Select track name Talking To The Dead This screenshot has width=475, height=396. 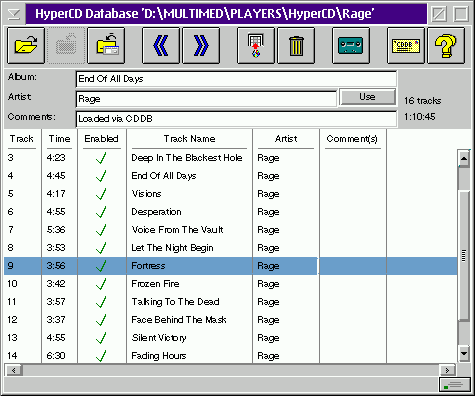[175, 302]
